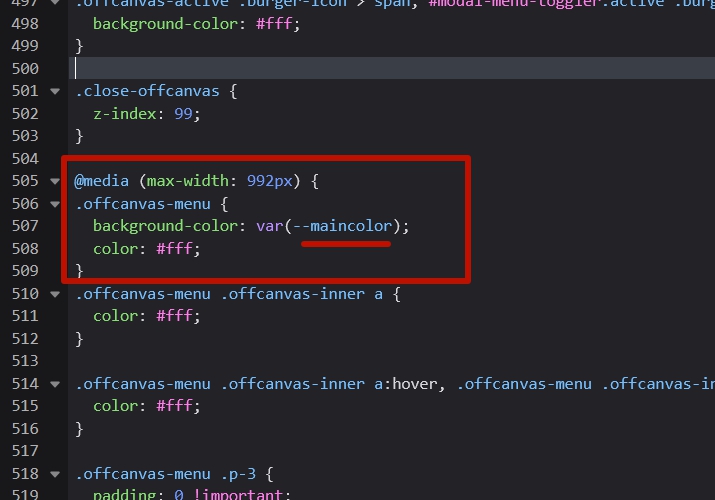Collapse the .p-3 rule at line 518

(55, 474)
